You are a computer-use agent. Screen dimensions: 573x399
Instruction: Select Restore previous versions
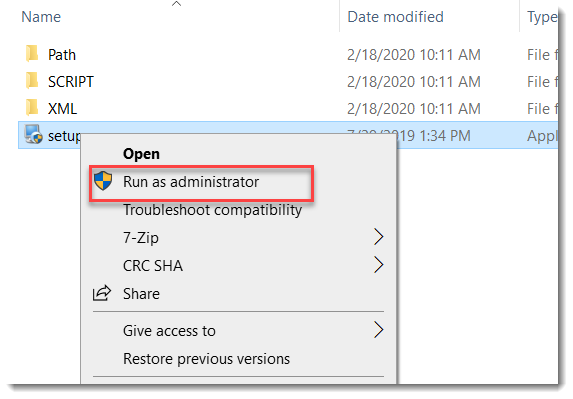pos(206,359)
